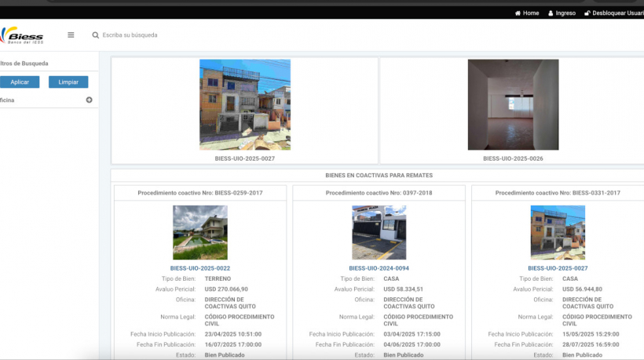This screenshot has width=644, height=360.
Task: Open thumbnail of procedure 0397-2018
Action: pyautogui.click(x=379, y=232)
